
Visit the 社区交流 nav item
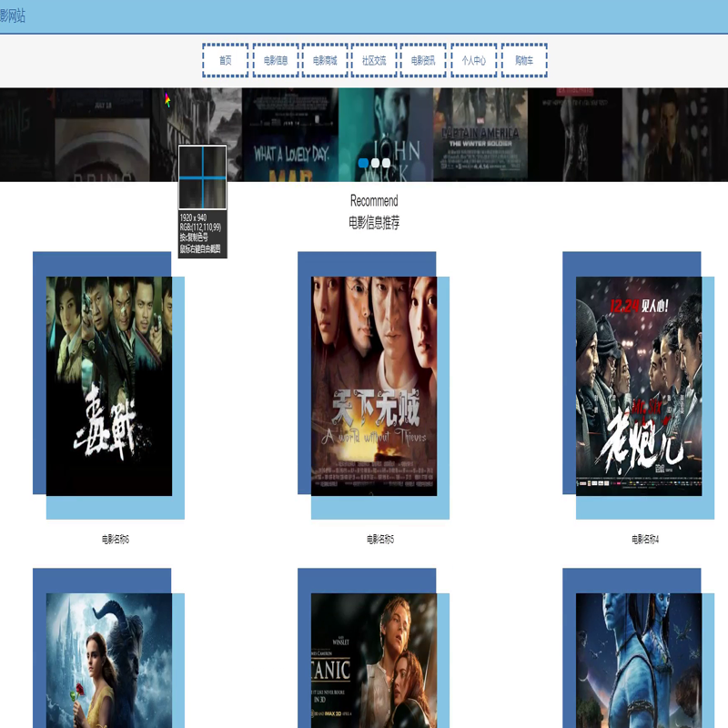pyautogui.click(x=374, y=60)
